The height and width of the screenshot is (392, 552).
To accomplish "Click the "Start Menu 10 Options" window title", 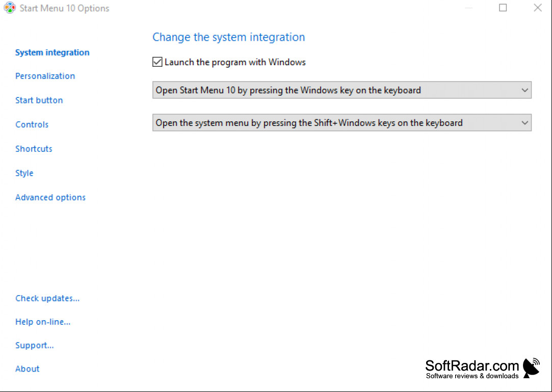I will pos(64,8).
